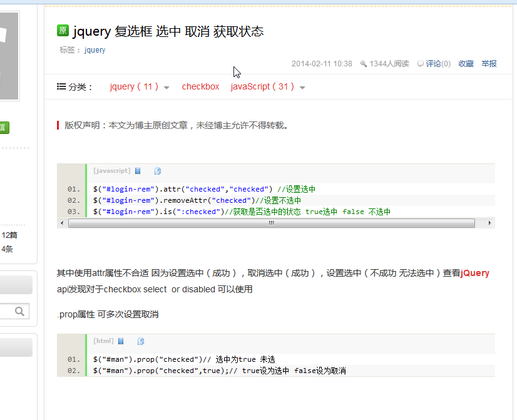517x420 pixels.
Task: Click the 收藏 favorite link
Action: [x=466, y=64]
